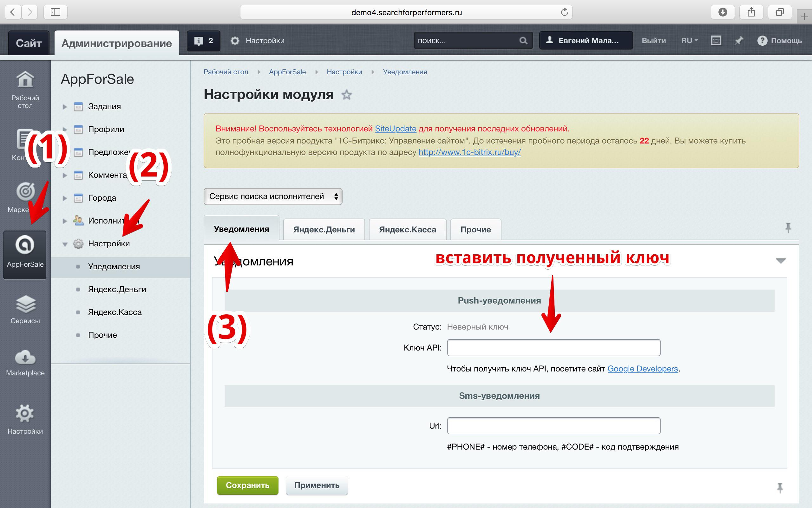Click Рабочий стол breadcrumb

tap(226, 72)
